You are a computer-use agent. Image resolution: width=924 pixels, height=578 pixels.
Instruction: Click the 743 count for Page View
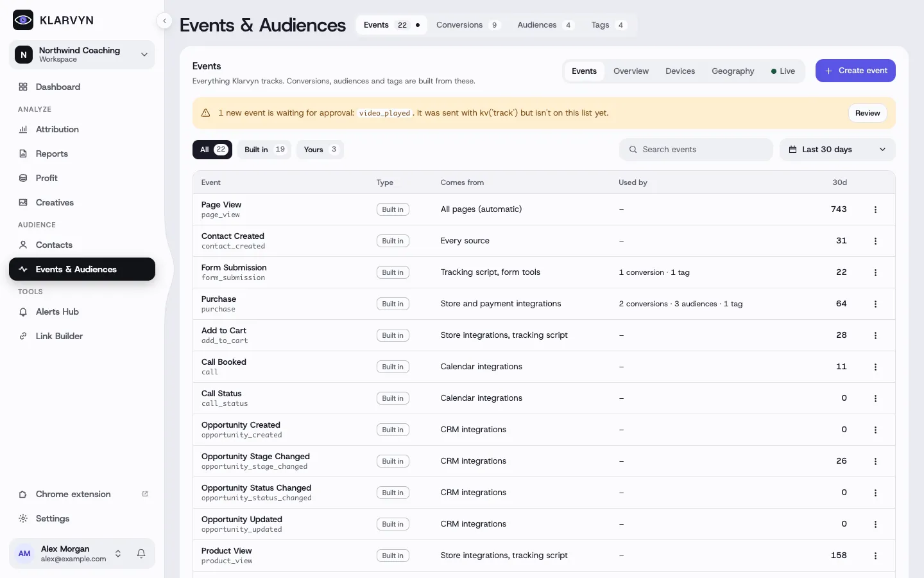click(x=839, y=209)
